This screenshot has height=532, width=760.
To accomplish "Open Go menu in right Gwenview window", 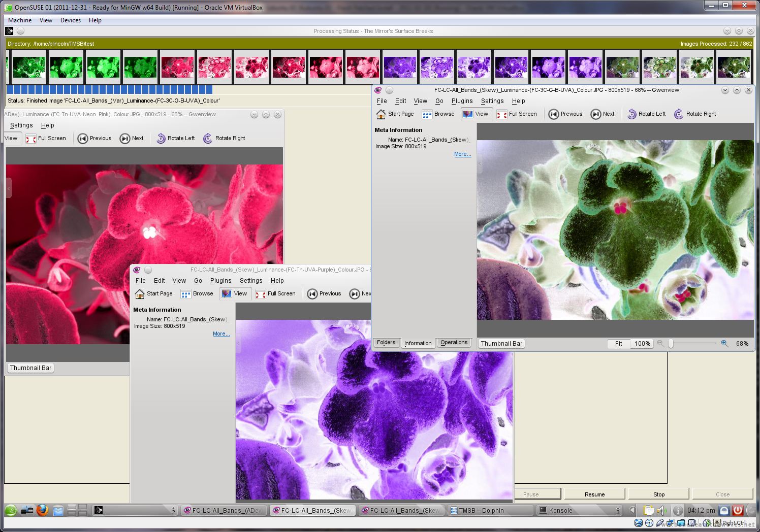I will pyautogui.click(x=439, y=101).
